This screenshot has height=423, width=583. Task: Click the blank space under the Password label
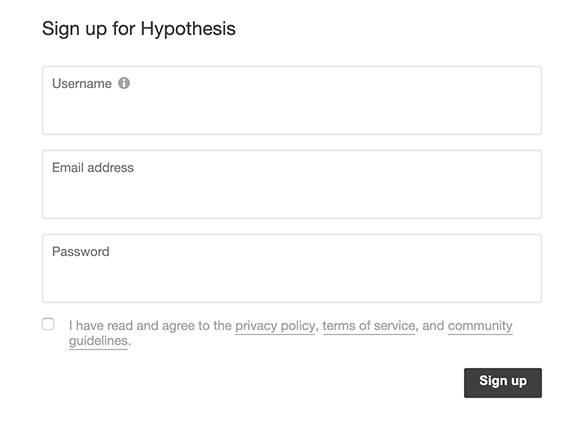(x=292, y=280)
